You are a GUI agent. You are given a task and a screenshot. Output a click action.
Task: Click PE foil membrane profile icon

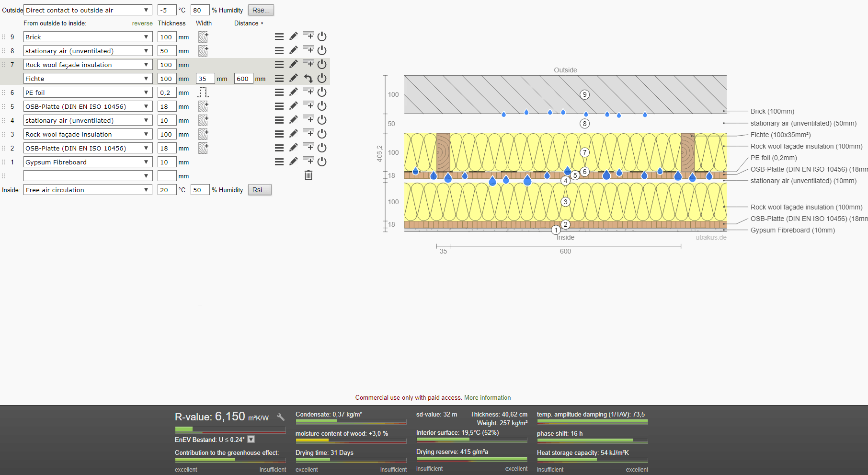click(203, 93)
